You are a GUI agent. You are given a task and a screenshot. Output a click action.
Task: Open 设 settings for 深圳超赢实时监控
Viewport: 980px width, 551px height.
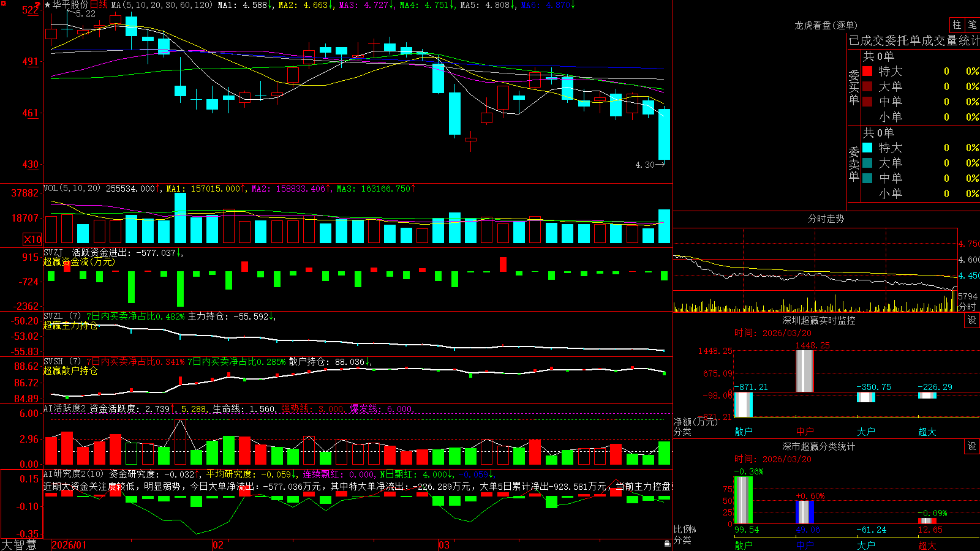pyautogui.click(x=972, y=320)
